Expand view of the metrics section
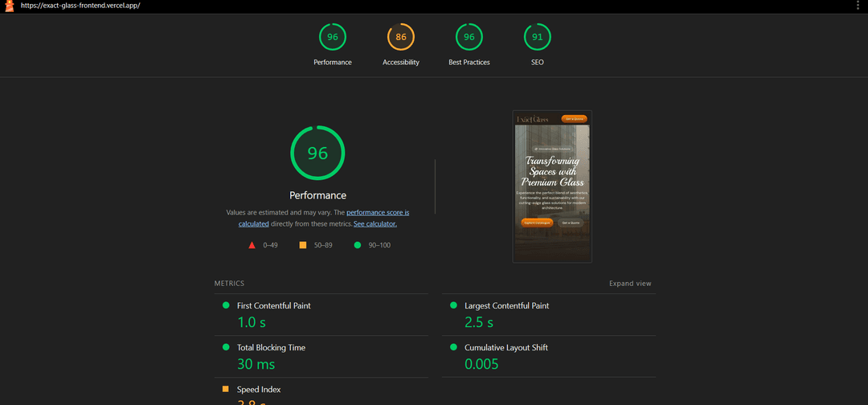 click(x=630, y=284)
